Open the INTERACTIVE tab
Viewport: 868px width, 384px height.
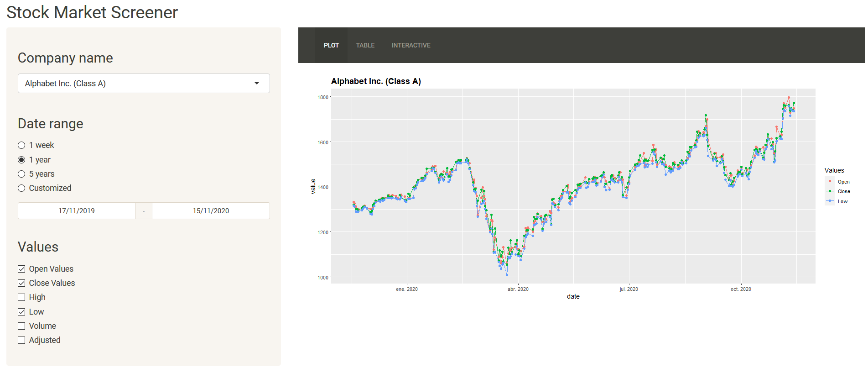(411, 45)
